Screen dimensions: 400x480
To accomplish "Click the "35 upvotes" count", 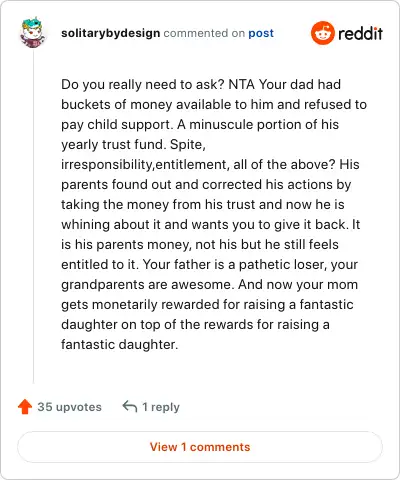I will (x=69, y=407).
